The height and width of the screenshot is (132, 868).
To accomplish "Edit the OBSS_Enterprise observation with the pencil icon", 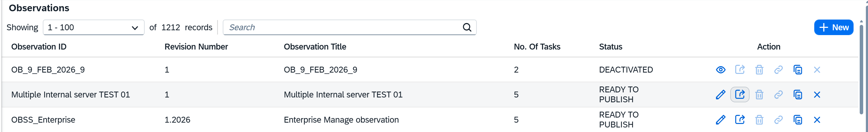I will [x=720, y=120].
